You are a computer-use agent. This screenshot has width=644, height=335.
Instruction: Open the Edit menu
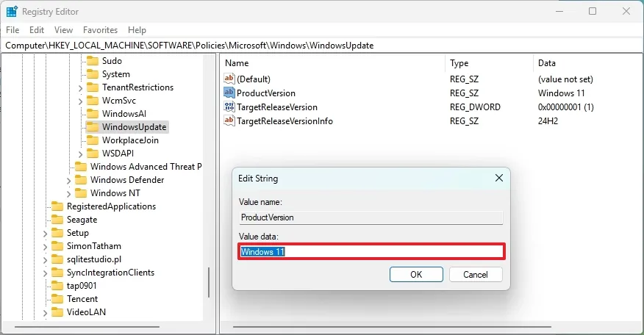click(37, 30)
